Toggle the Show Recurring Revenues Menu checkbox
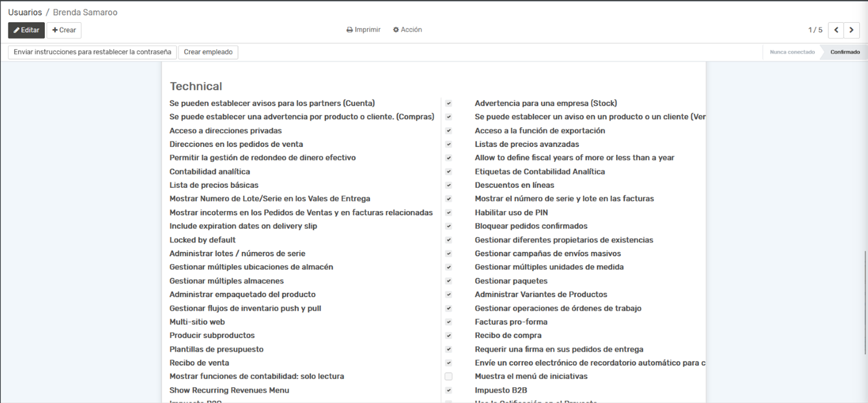The width and height of the screenshot is (868, 403). click(x=448, y=390)
